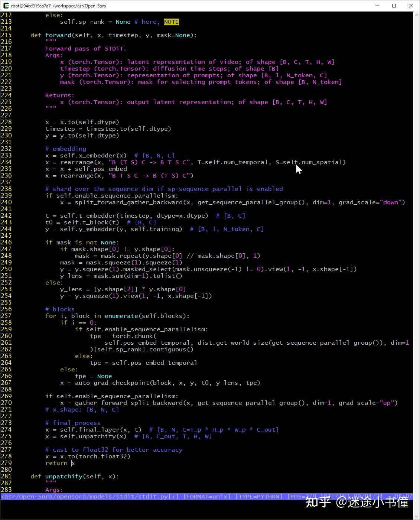Click the highlighted 'NOTE' word on line 213
Screen dimensions: 420x520
tap(171, 22)
